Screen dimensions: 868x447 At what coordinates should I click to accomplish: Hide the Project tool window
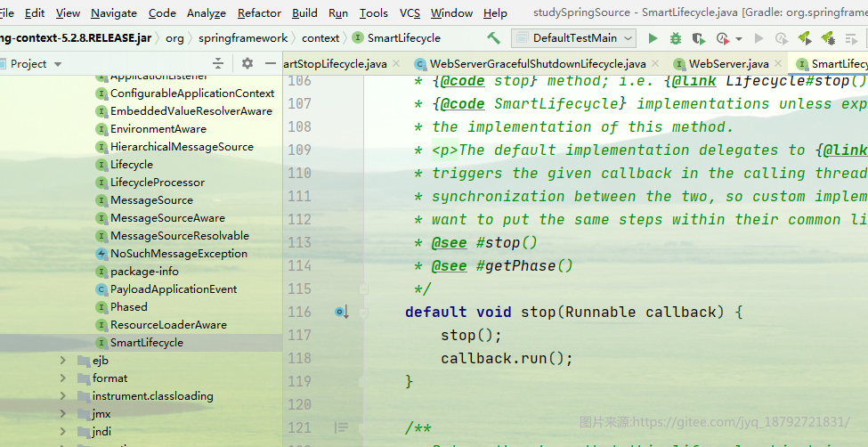click(270, 64)
